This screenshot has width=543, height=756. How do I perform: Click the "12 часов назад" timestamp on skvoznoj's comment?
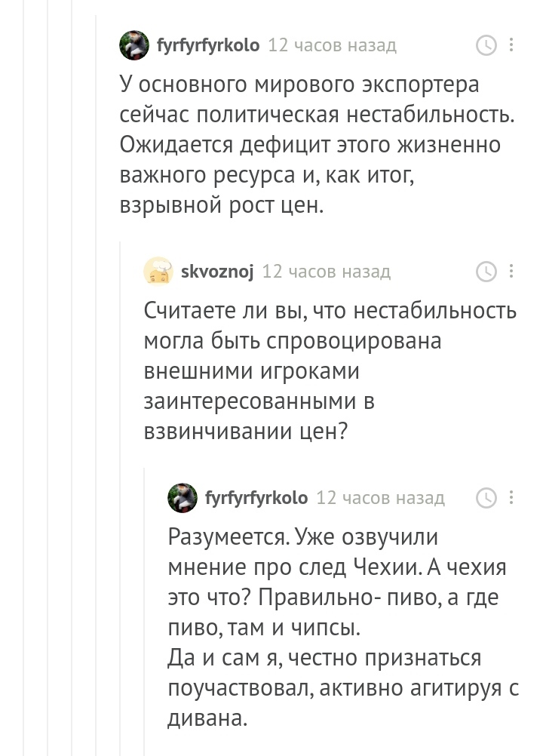click(327, 271)
